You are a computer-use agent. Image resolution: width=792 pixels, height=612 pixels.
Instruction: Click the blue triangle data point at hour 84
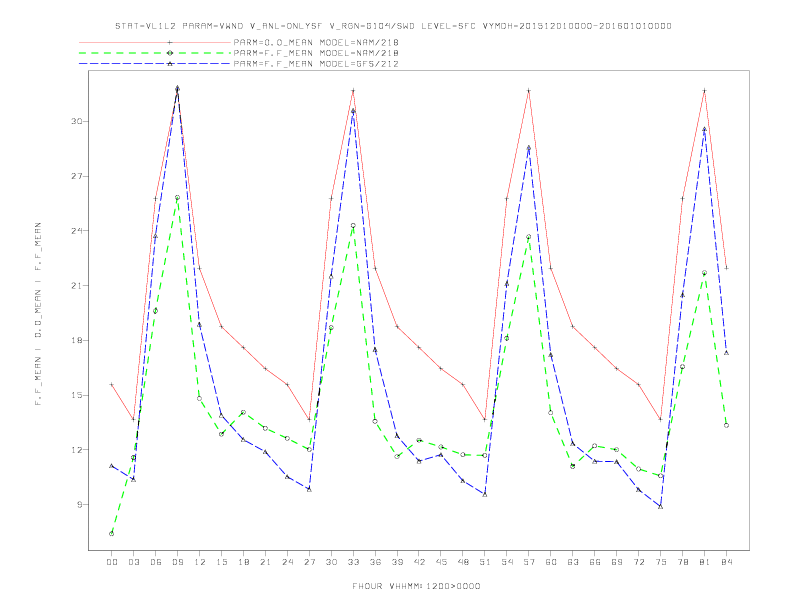pyautogui.click(x=726, y=352)
